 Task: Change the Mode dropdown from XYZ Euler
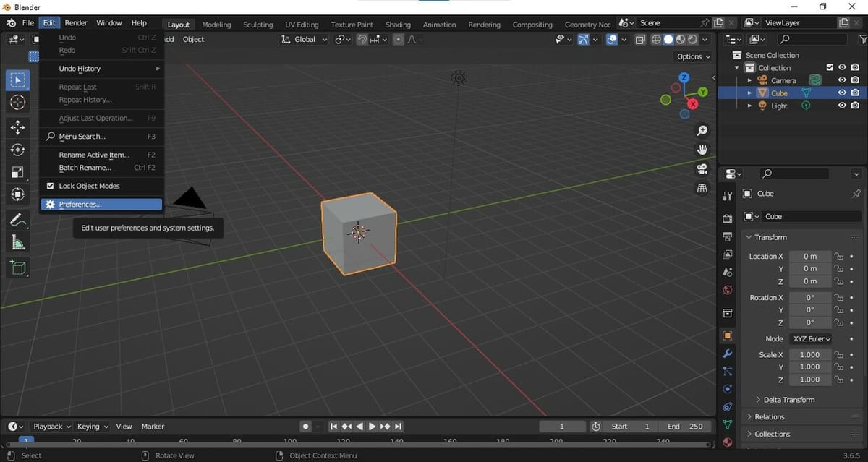(811, 338)
